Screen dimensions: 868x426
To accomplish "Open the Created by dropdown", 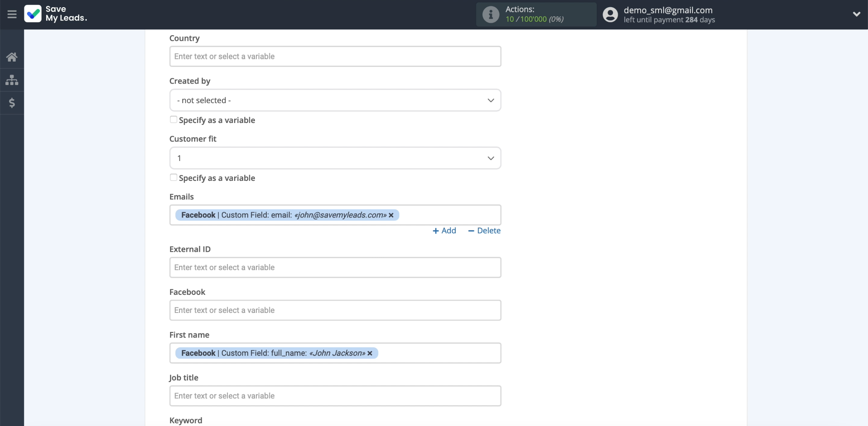I will pyautogui.click(x=335, y=100).
